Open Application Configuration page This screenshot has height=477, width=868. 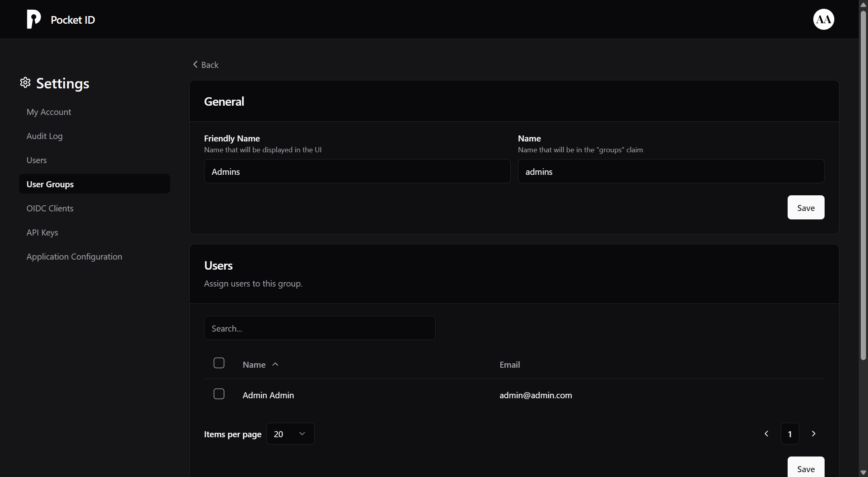[x=74, y=256]
